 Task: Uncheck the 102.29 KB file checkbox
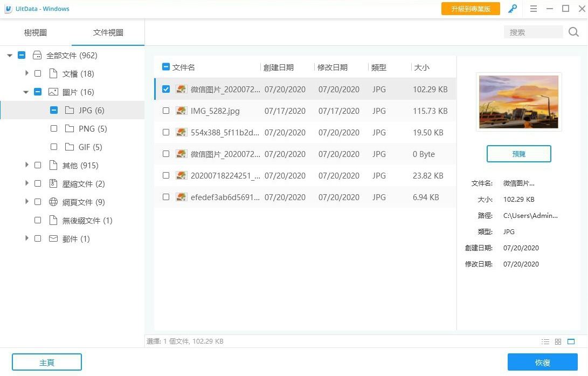pyautogui.click(x=166, y=89)
